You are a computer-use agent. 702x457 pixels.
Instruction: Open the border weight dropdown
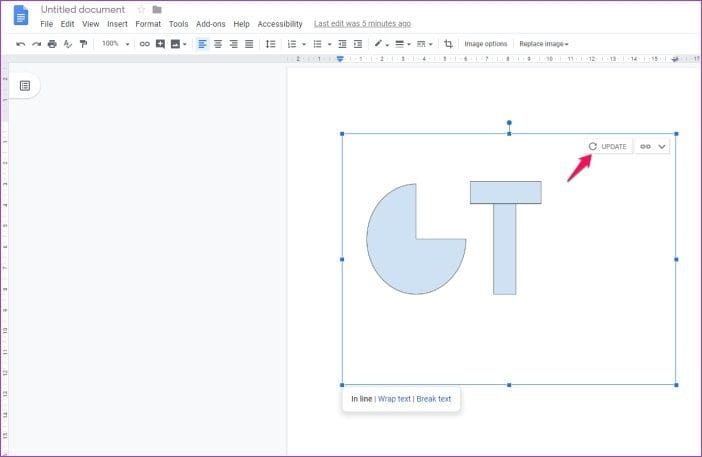[x=403, y=44]
